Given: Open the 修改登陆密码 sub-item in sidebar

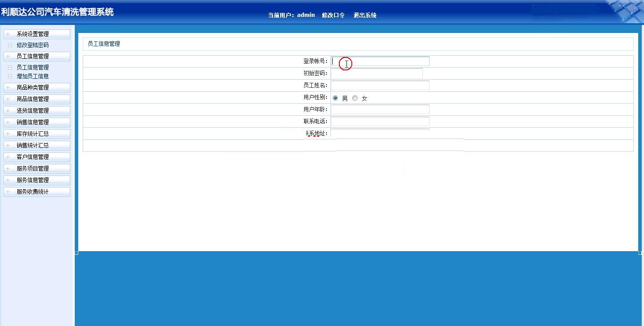Looking at the screenshot, I should coord(32,45).
